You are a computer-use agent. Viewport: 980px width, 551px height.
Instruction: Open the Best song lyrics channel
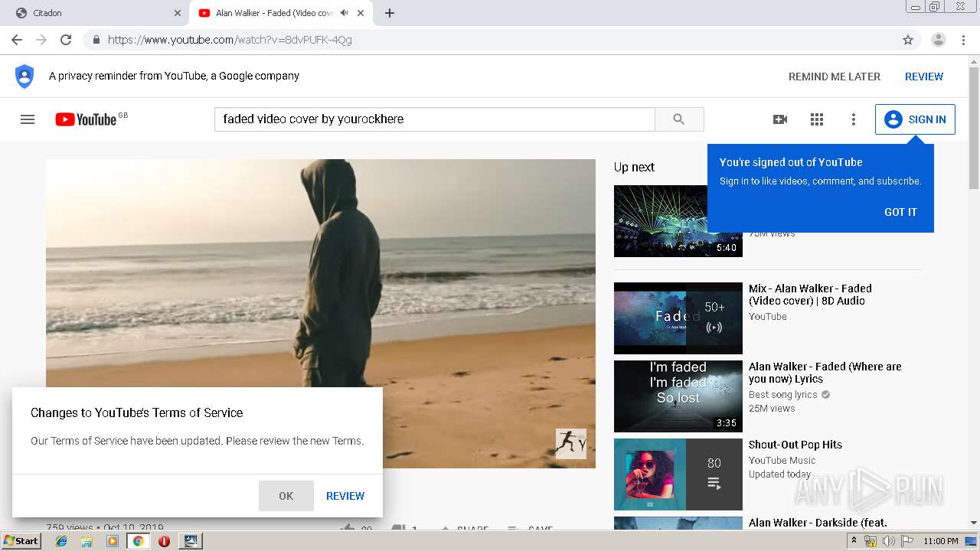[x=783, y=395]
